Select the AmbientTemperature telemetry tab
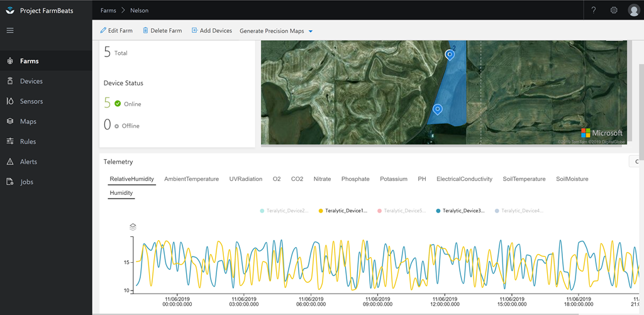 [x=191, y=179]
